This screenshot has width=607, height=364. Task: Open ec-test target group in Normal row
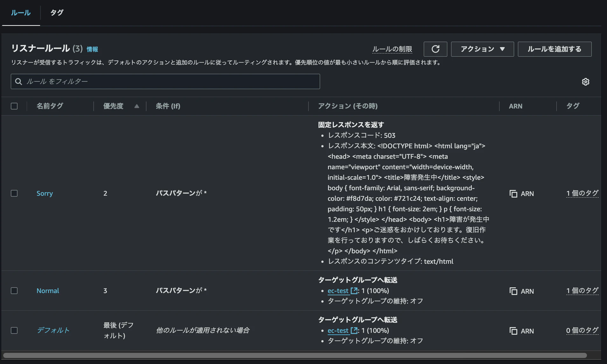pos(338,290)
